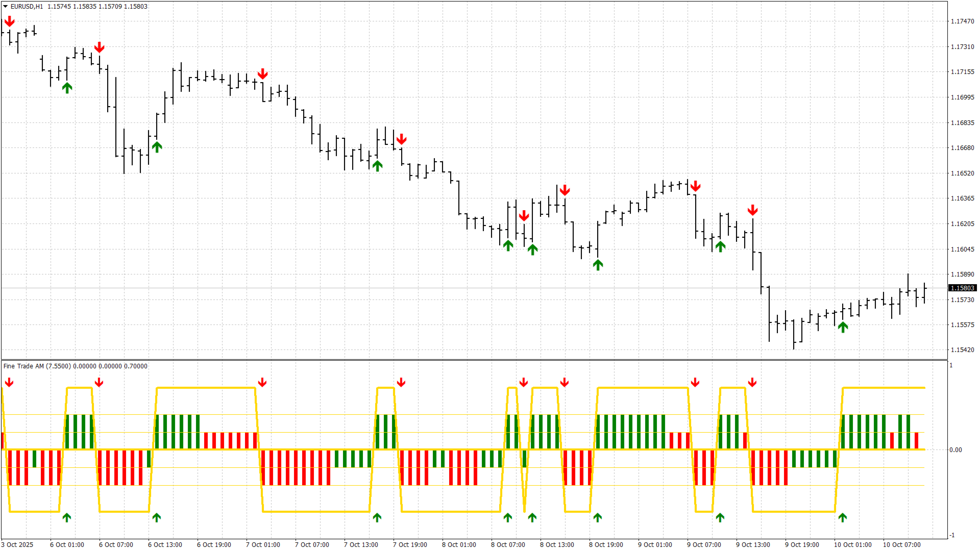The height and width of the screenshot is (551, 980).
Task: Click the EURUSD,H1 chart title text
Action: pos(27,7)
